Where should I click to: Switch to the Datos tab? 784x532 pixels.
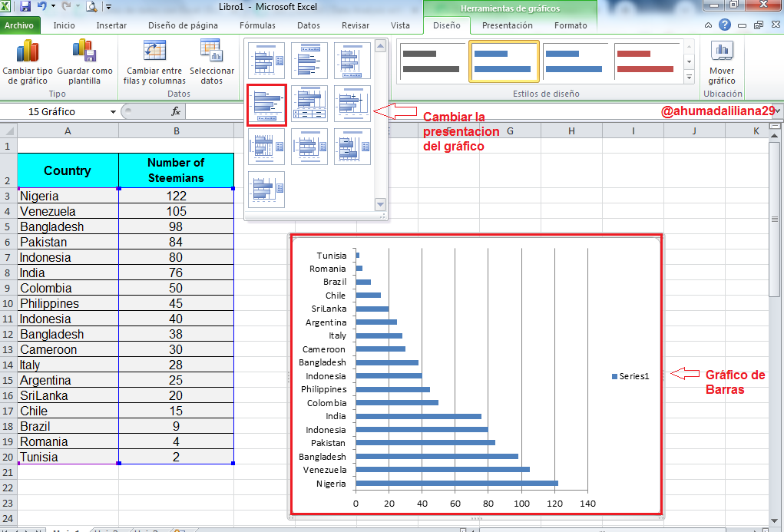[x=309, y=25]
